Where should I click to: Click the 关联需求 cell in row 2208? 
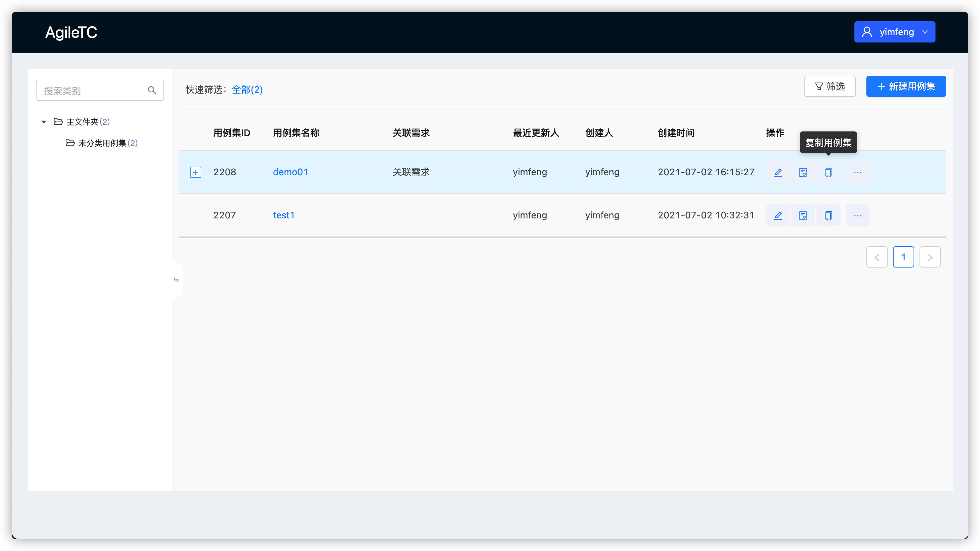point(411,172)
